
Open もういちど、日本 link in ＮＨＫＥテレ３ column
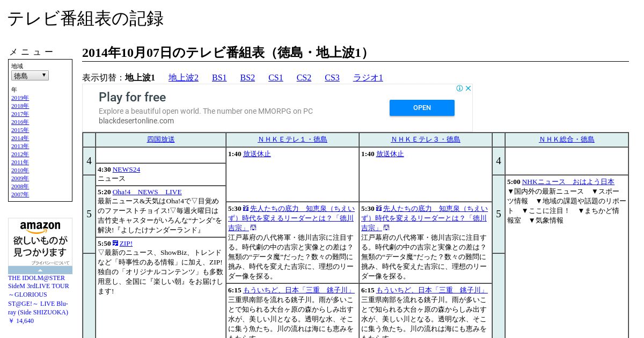[432, 290]
